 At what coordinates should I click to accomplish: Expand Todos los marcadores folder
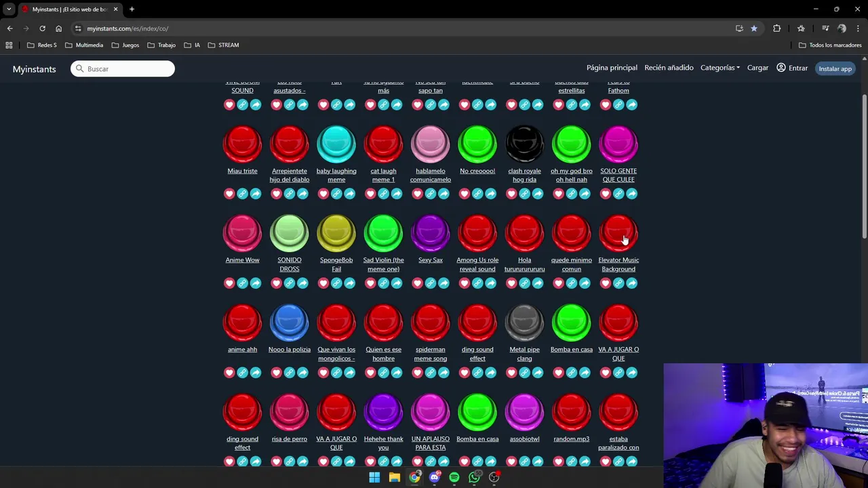tap(830, 45)
